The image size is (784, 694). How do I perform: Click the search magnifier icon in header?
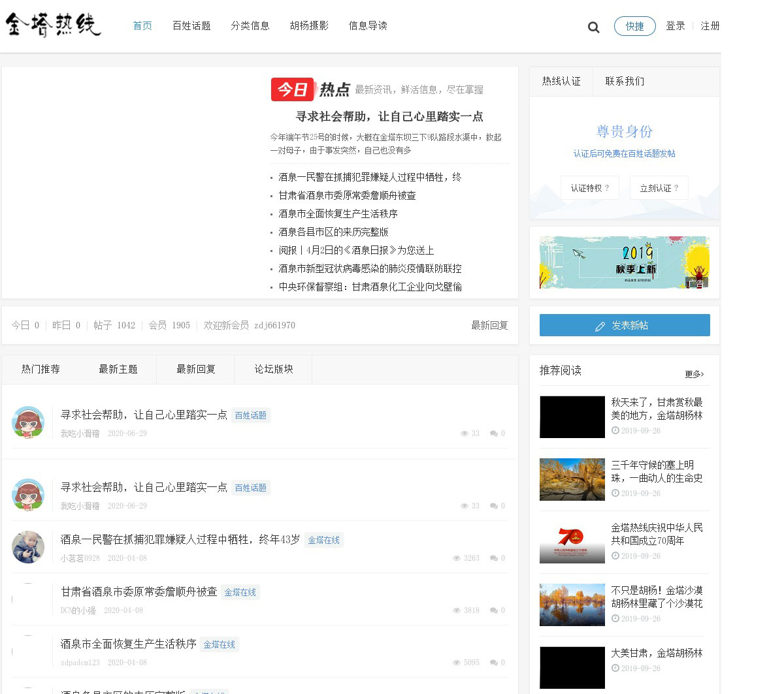[593, 27]
